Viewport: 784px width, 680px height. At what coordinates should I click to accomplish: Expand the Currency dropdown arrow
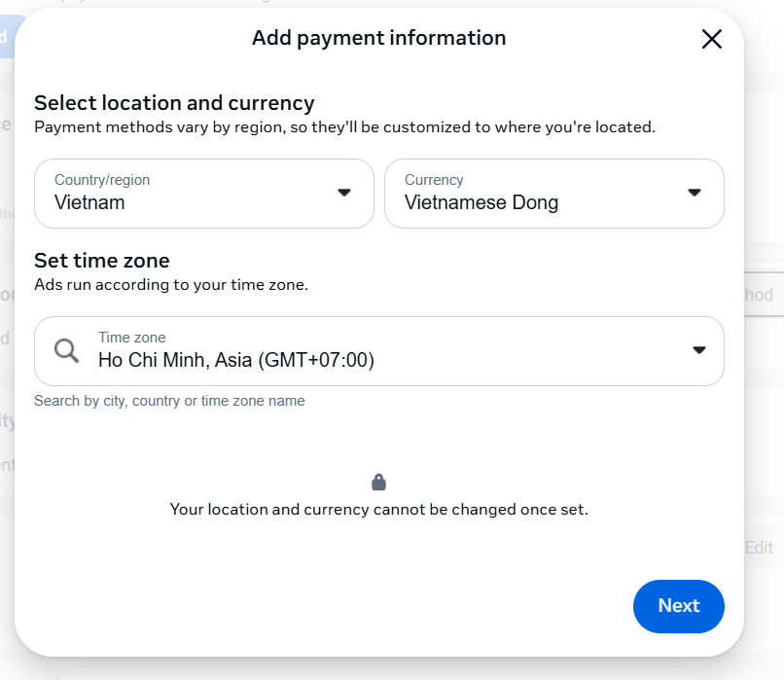(x=694, y=193)
